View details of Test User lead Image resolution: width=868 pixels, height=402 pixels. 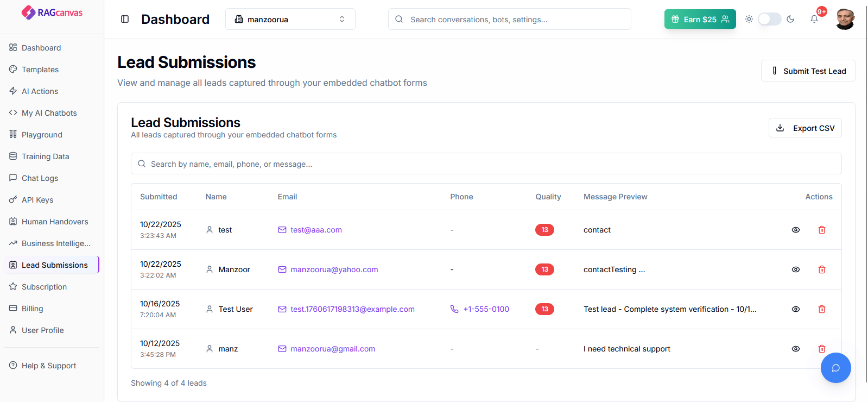pyautogui.click(x=796, y=309)
